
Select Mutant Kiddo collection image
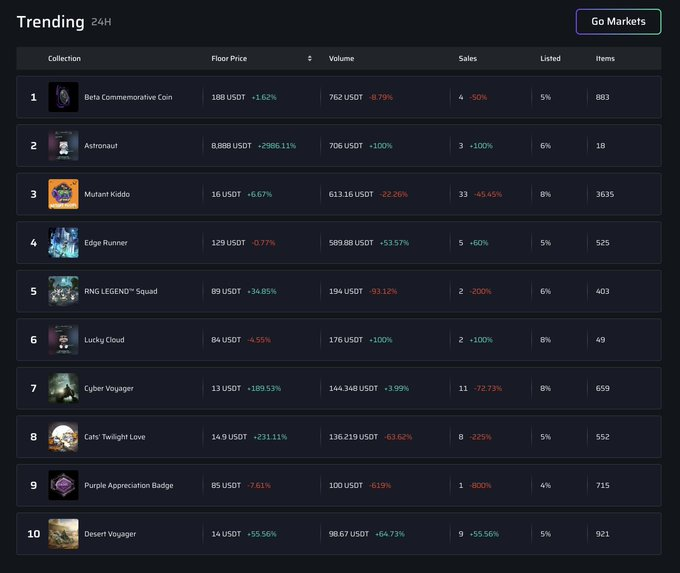tap(63, 194)
